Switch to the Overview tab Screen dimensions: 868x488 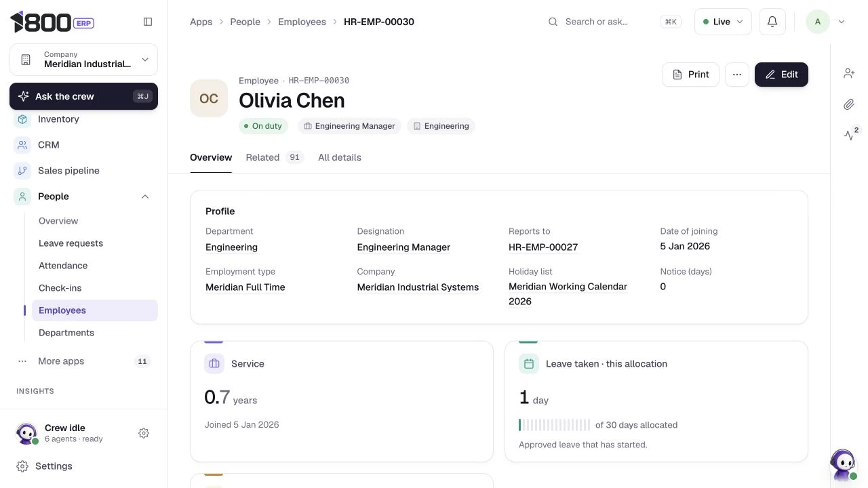211,157
